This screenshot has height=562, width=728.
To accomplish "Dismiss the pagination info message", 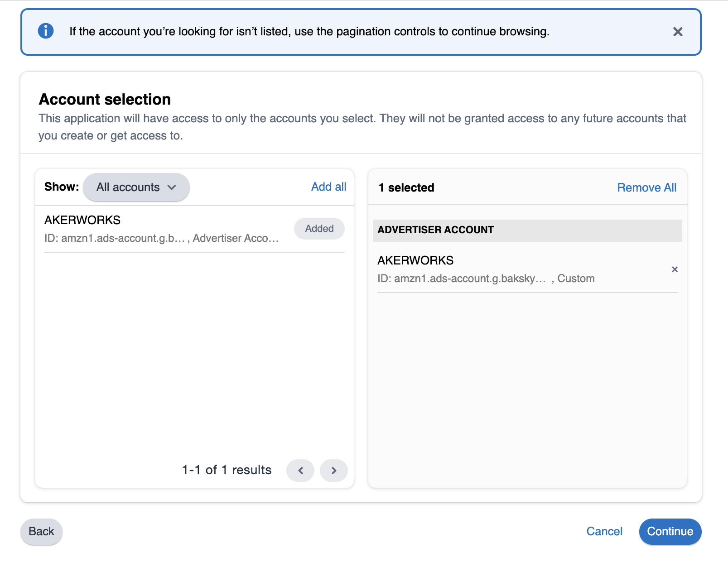I will coord(677,32).
